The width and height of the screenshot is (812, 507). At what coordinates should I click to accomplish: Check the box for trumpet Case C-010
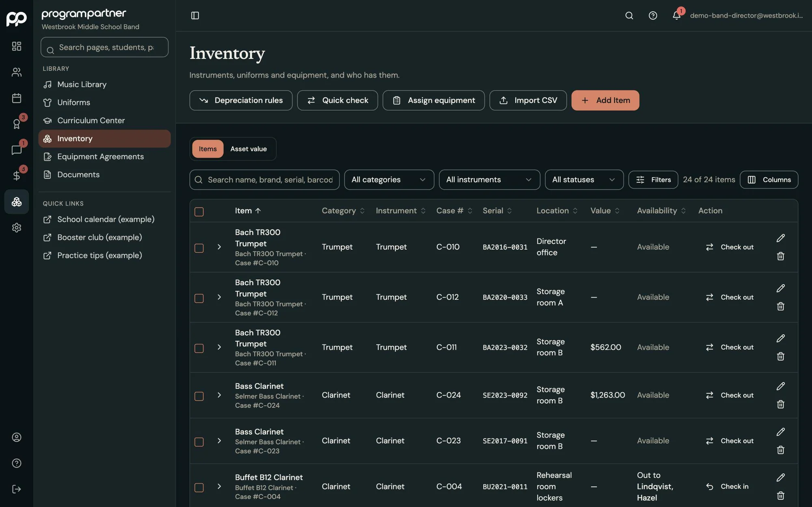pyautogui.click(x=199, y=248)
